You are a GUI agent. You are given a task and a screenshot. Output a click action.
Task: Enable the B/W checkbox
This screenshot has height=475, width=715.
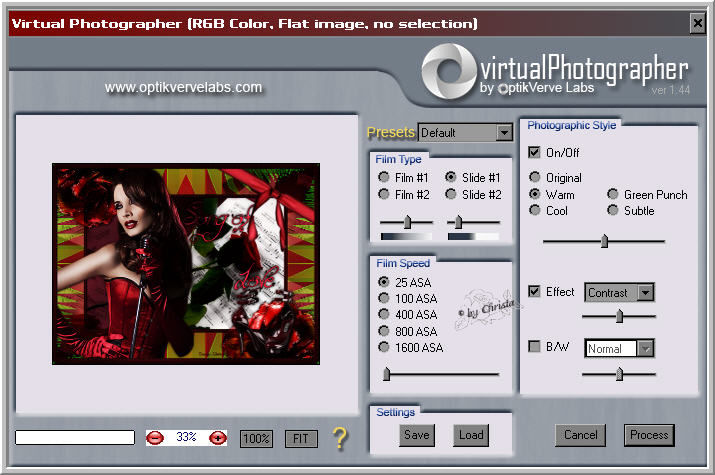coord(534,346)
